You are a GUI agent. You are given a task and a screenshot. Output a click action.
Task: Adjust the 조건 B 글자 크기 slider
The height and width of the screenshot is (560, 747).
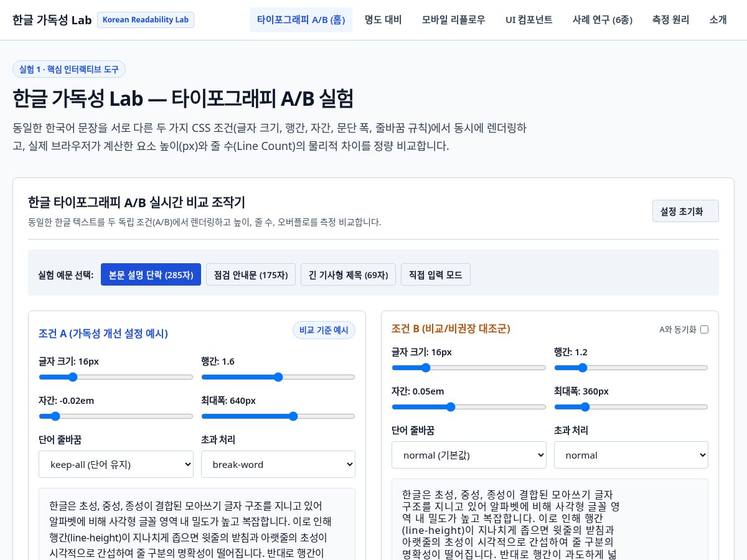pos(469,367)
